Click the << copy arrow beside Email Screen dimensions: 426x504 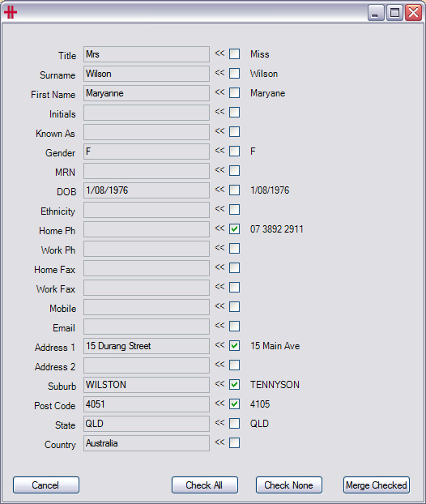[219, 325]
